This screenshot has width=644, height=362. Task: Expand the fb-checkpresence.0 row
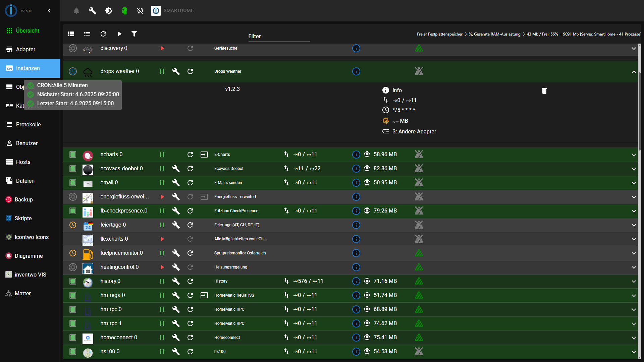point(634,211)
